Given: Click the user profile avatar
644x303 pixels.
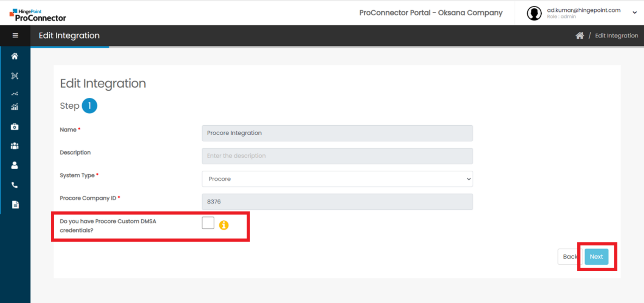Looking at the screenshot, I should coord(534,13).
